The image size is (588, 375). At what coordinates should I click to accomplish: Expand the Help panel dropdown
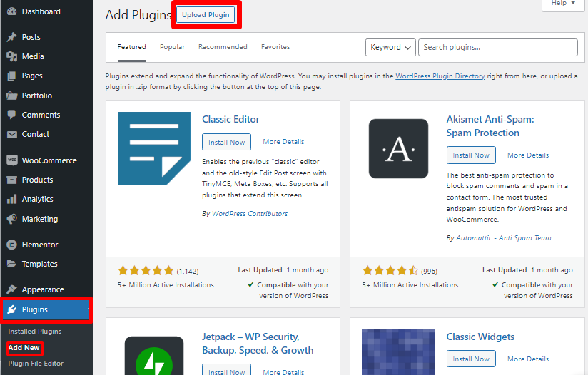(563, 4)
